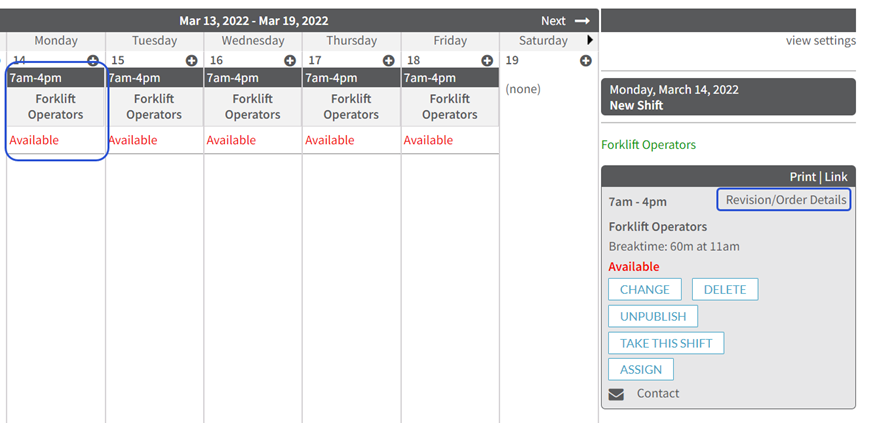Add a shift on Wednesday the 16th

click(290, 61)
